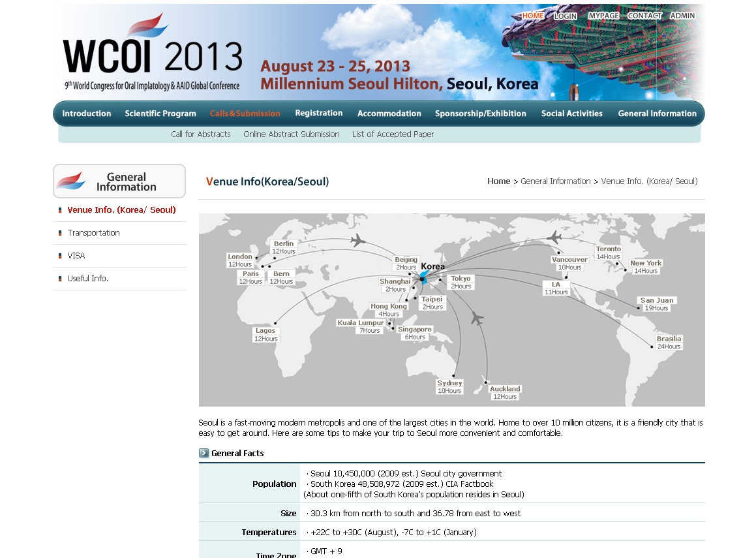Click the Paris label on the map
The width and height of the screenshot is (756, 558).
tap(250, 277)
